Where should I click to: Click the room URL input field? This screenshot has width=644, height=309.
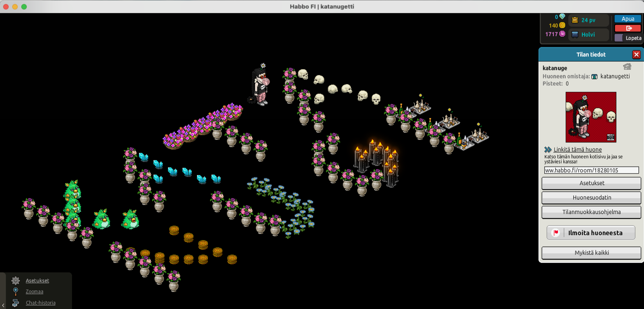[x=591, y=170]
